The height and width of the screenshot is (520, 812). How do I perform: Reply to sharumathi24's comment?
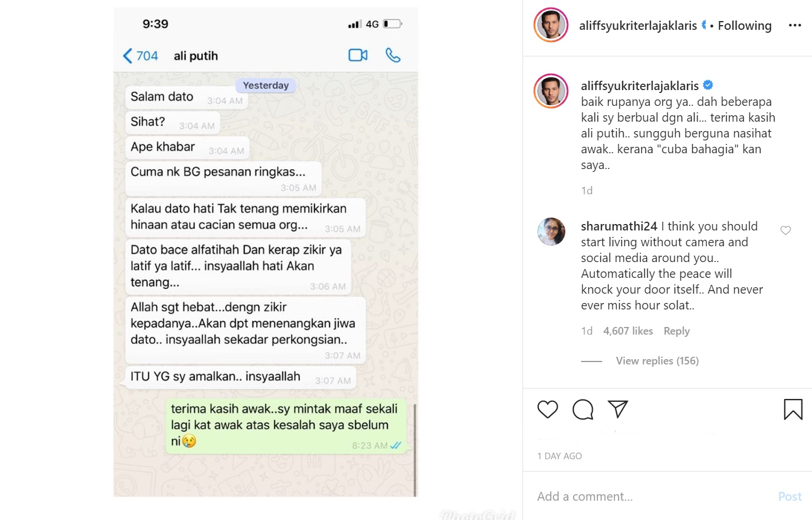(x=676, y=331)
